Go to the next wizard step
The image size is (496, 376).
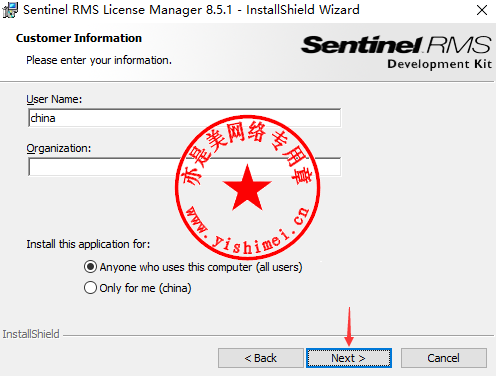[349, 358]
